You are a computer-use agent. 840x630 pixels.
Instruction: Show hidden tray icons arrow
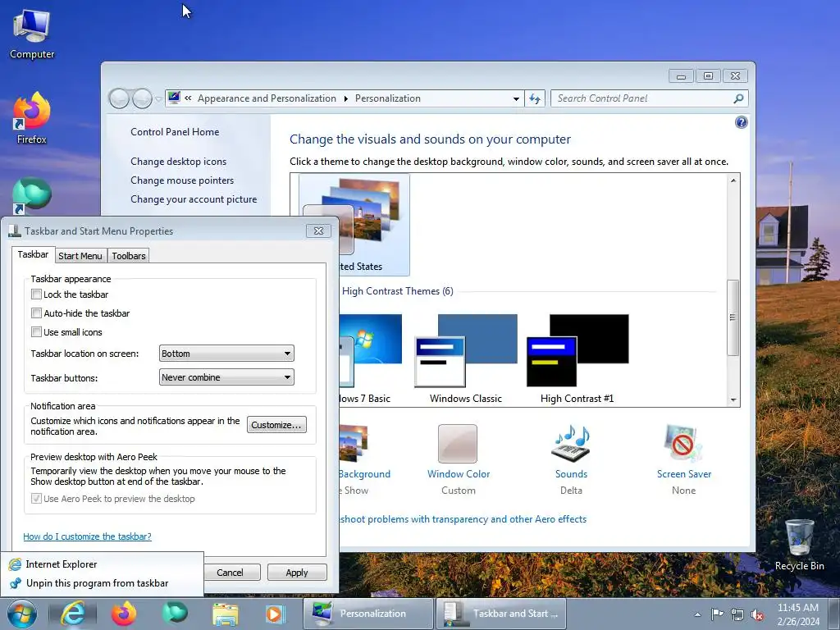click(x=697, y=614)
